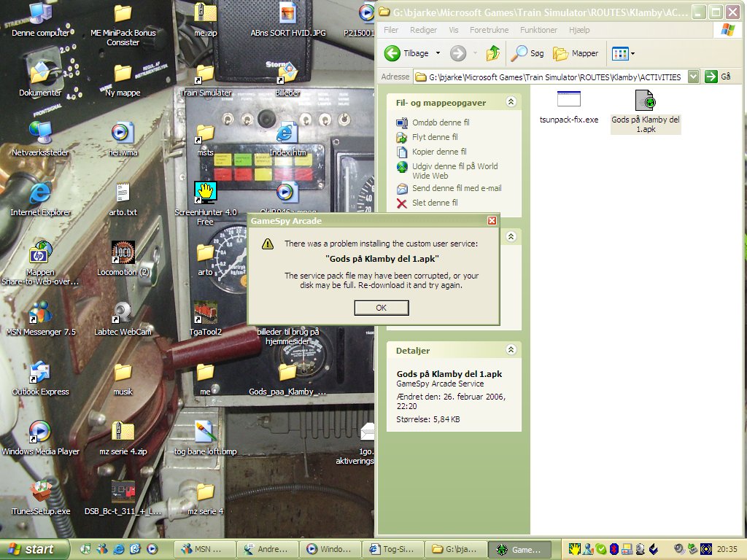Select Denne computer desktop icon
Image resolution: width=747 pixels, height=560 pixels.
[41, 20]
